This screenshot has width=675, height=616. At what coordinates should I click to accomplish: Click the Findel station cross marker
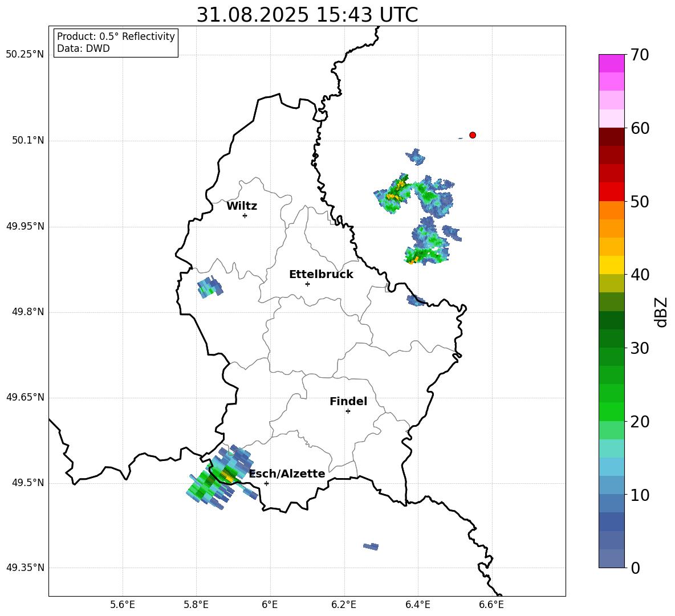click(x=348, y=411)
